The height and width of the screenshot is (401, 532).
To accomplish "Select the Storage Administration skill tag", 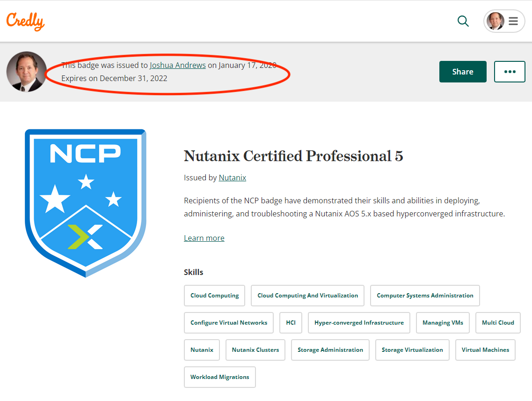I will (330, 350).
